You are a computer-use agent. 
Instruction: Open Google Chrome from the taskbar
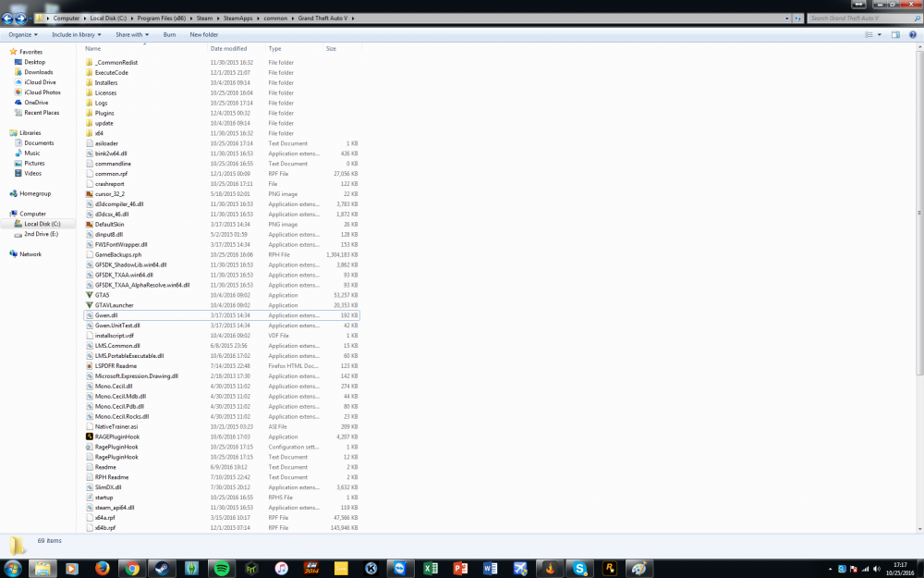(x=132, y=569)
